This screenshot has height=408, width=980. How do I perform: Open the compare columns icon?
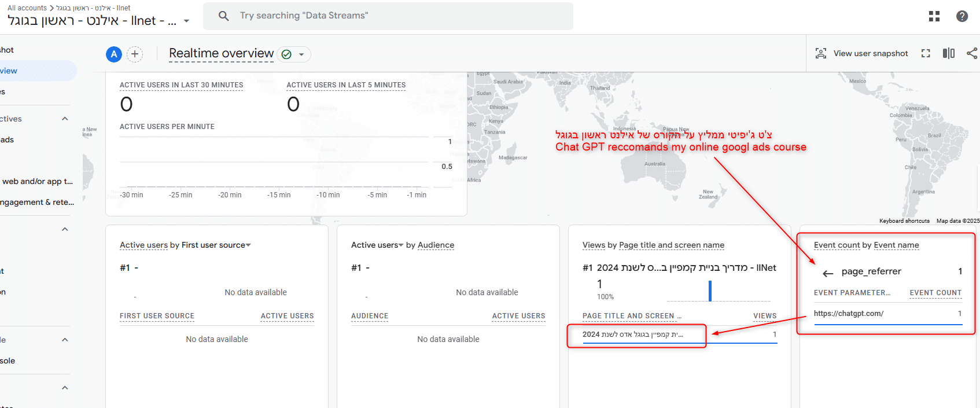click(x=949, y=53)
